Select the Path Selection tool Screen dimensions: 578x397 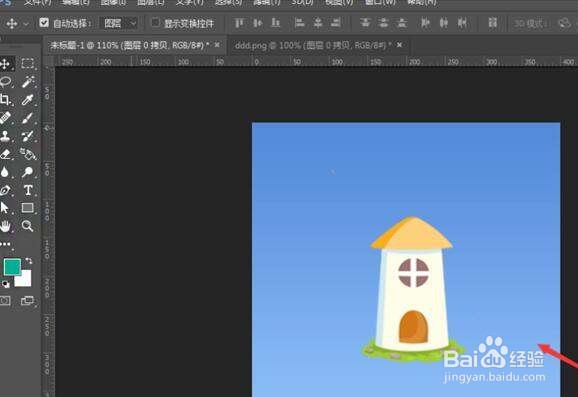[x=5, y=208]
